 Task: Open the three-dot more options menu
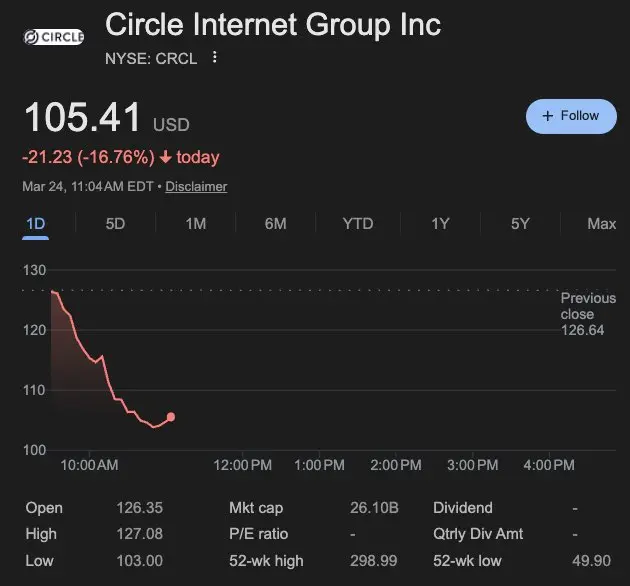click(x=214, y=58)
